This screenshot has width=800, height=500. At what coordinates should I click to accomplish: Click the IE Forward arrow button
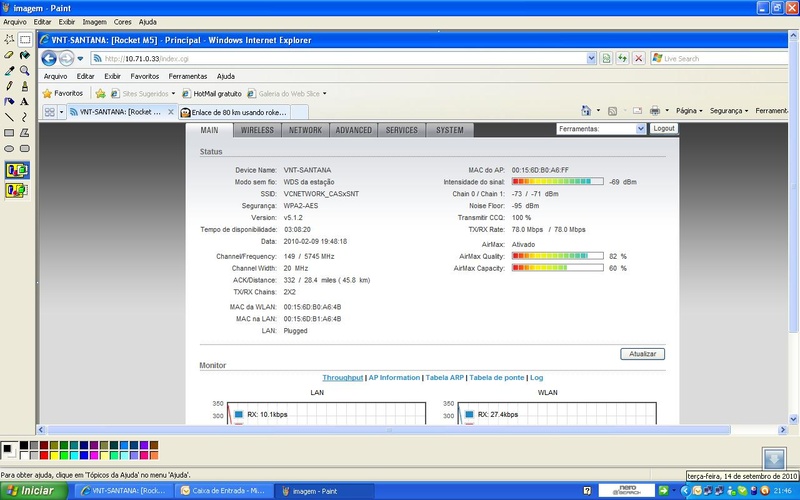(66, 59)
